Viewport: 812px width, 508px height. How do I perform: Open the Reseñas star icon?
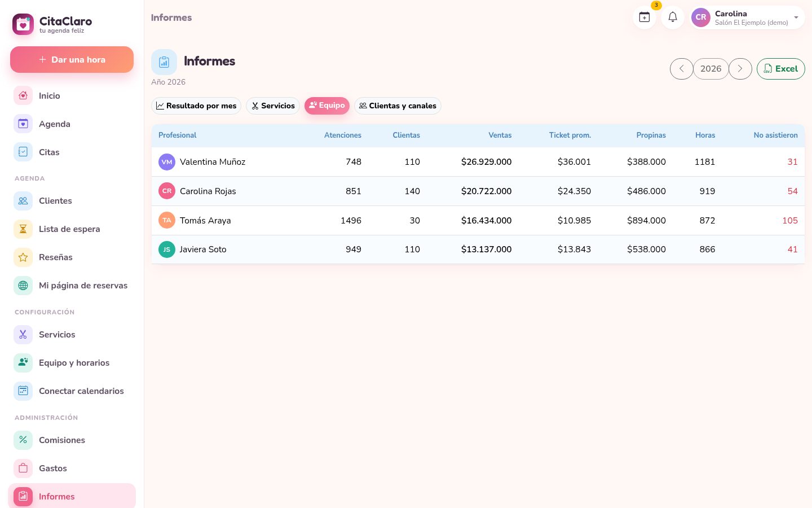tap(23, 257)
